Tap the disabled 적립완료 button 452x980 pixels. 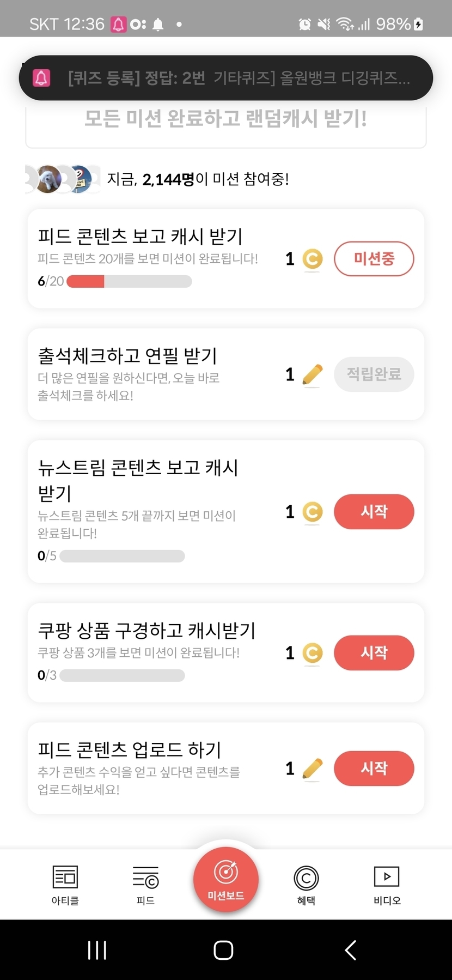[x=374, y=375]
